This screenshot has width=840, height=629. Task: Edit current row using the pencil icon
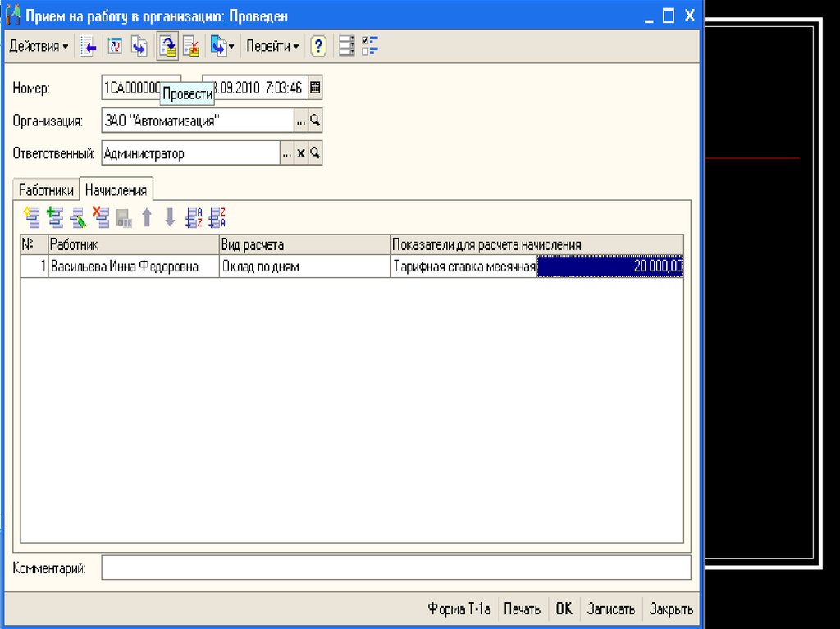(x=78, y=217)
